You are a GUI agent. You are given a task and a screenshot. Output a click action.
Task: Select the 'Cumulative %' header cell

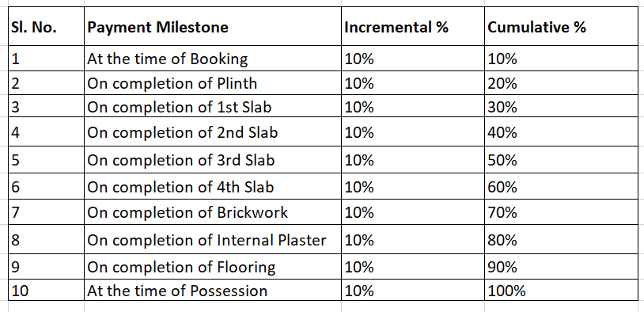[x=561, y=26]
